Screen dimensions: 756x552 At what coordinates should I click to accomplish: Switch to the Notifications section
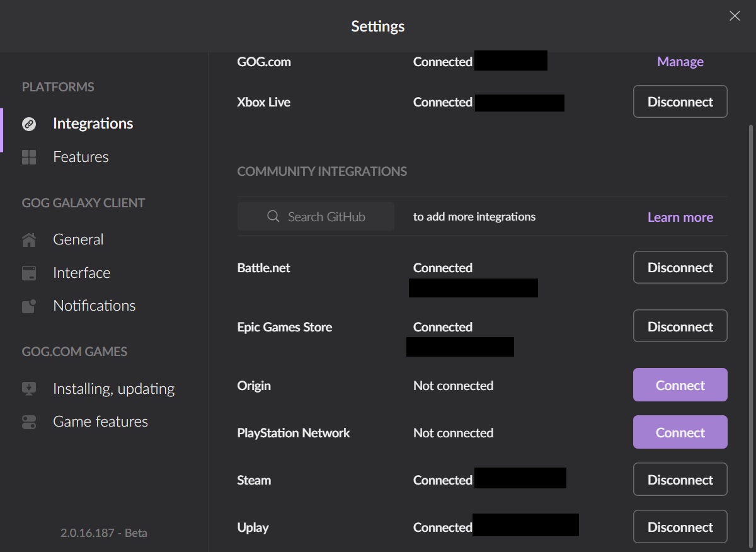pyautogui.click(x=93, y=306)
